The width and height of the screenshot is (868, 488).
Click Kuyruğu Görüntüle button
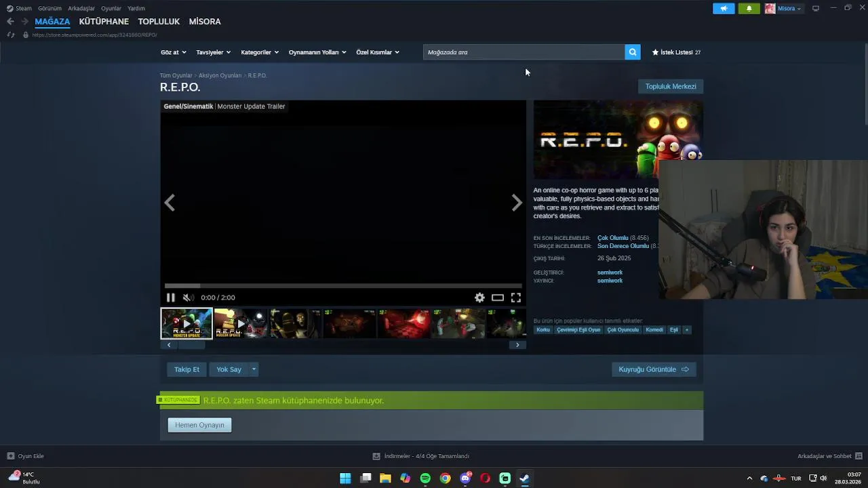[x=654, y=369]
